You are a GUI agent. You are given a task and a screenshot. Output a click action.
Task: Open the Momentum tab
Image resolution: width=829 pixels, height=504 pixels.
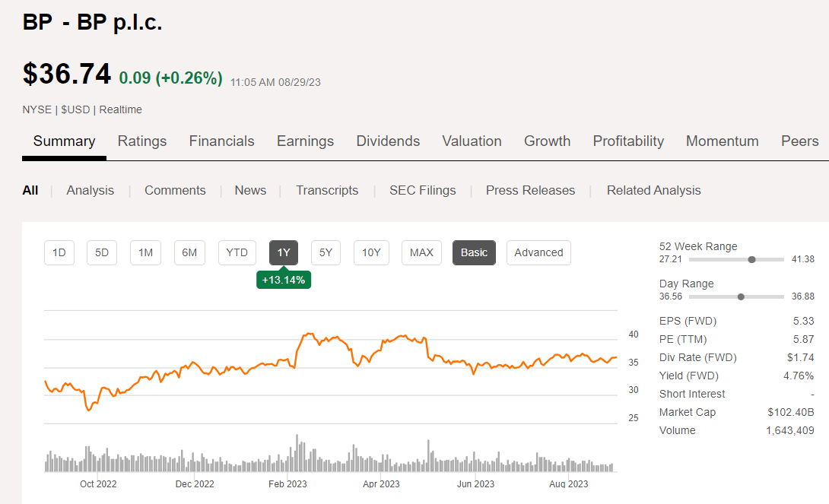[x=722, y=141]
